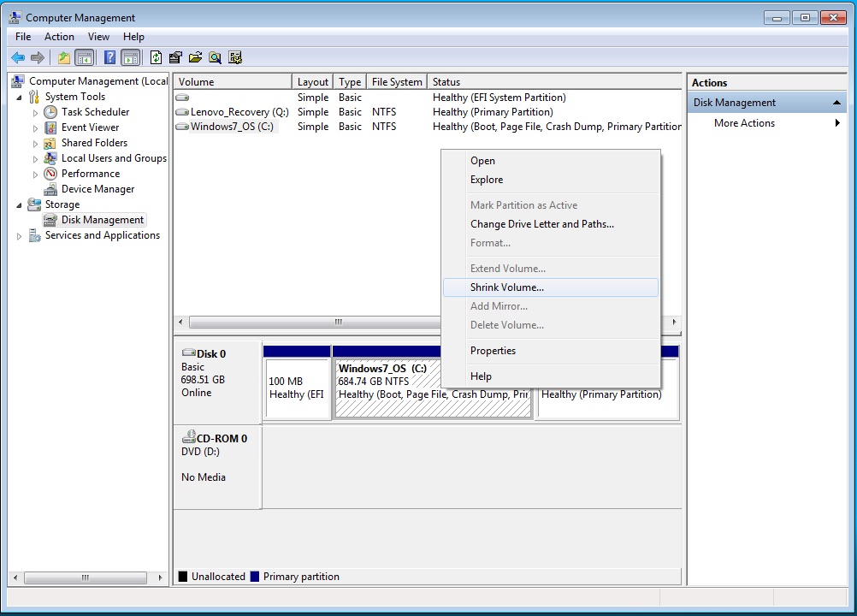Click the blue Primary partition legend swatch
857x616 pixels.
coord(255,577)
